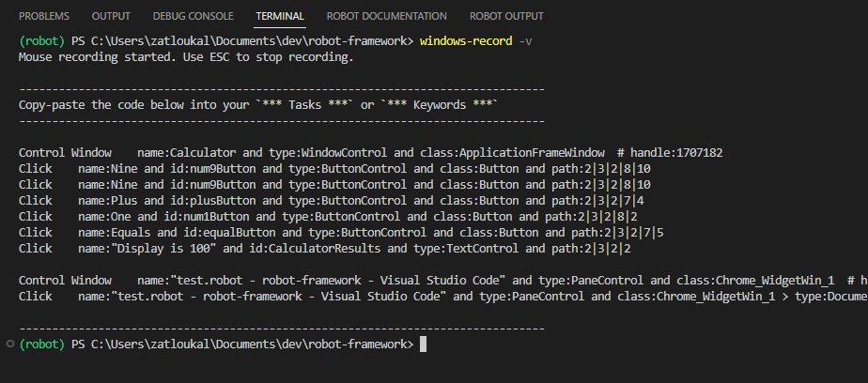Viewport: 868px width, 383px height.
Task: Click the terminal cursor block at prompt end
Action: click(x=424, y=345)
